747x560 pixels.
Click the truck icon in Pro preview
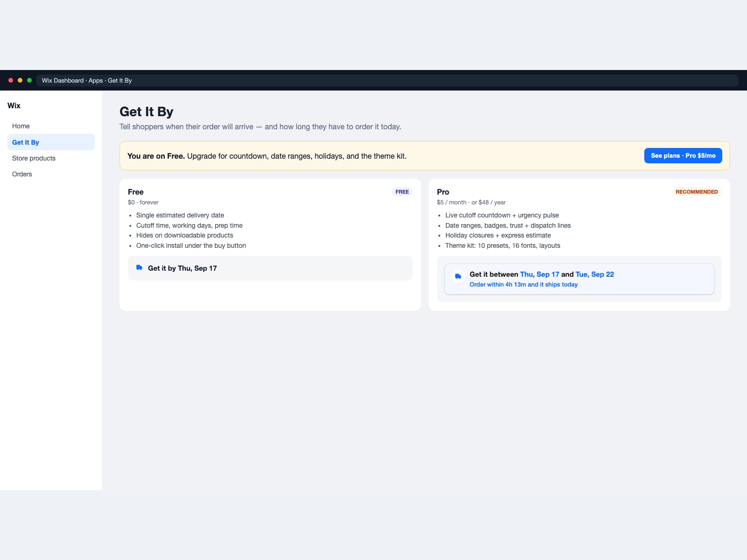pos(458,276)
